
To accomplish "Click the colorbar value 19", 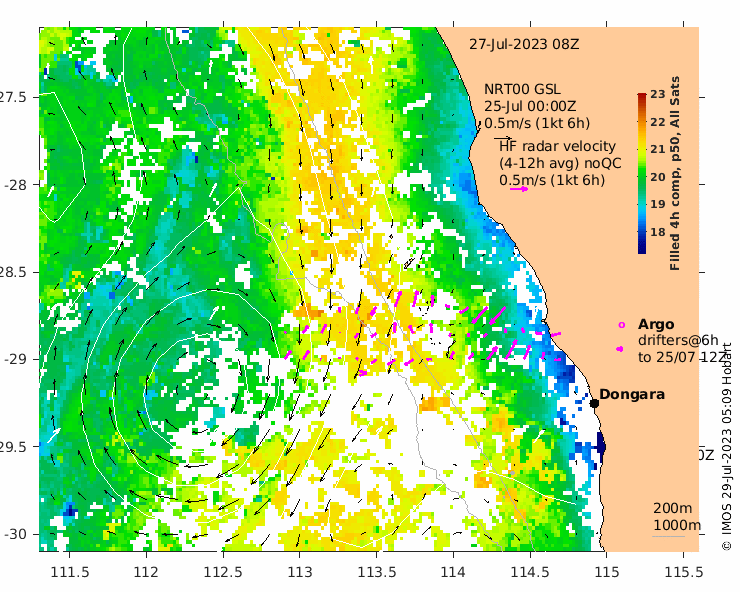I will tap(657, 204).
